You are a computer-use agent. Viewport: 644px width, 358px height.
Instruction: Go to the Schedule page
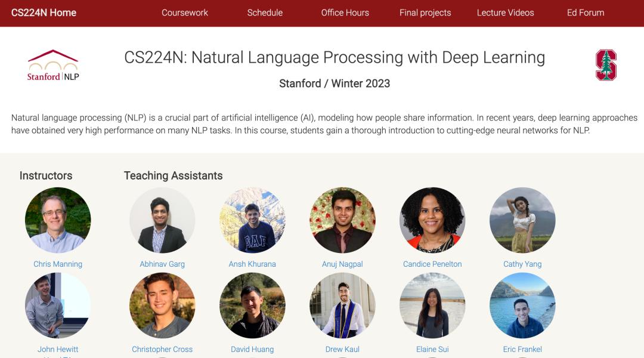265,13
